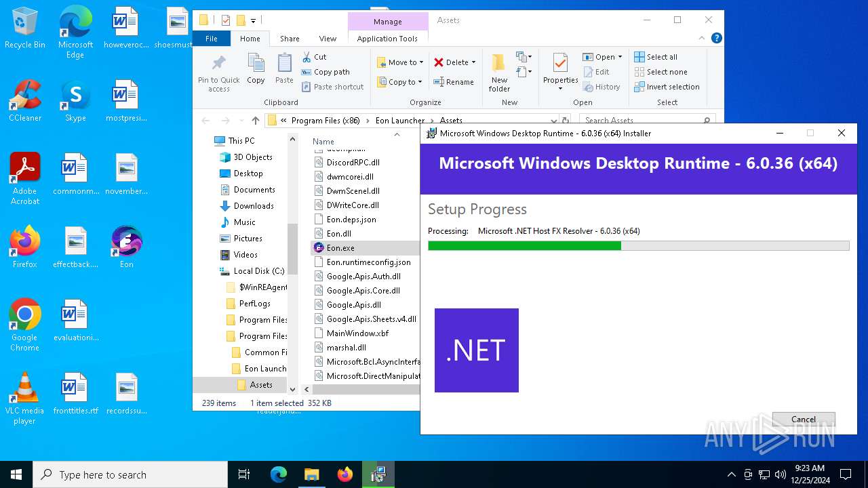Launch Microsoft Edge from desktop
Image resolution: width=868 pixels, height=488 pixels.
[75, 33]
